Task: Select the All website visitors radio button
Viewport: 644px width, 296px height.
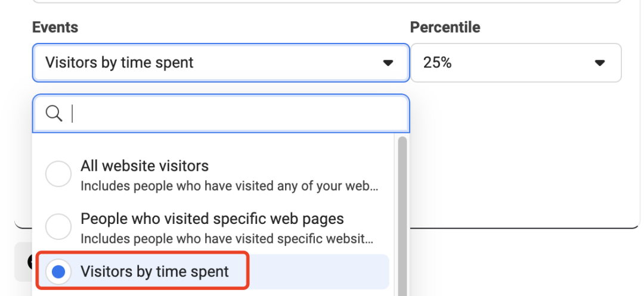Action: pyautogui.click(x=58, y=175)
